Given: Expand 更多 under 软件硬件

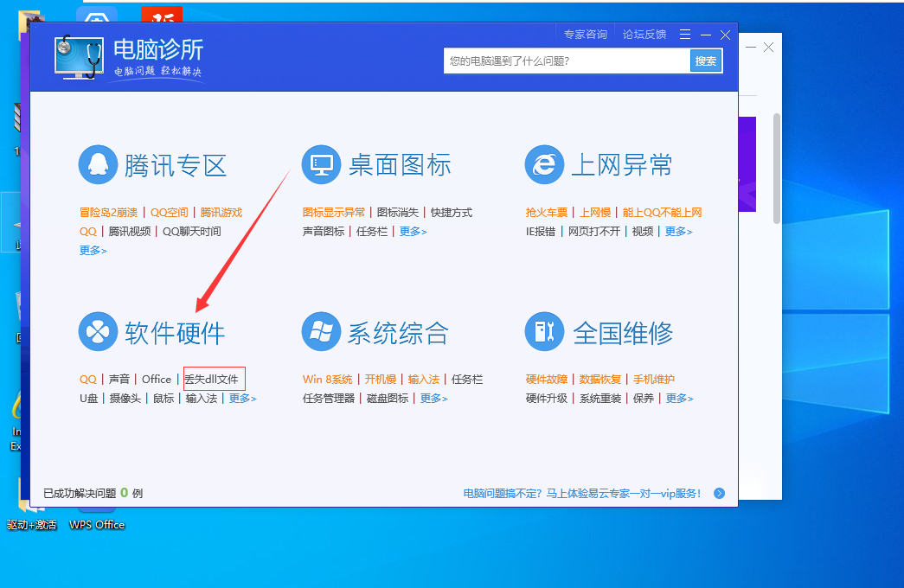Looking at the screenshot, I should (242, 399).
